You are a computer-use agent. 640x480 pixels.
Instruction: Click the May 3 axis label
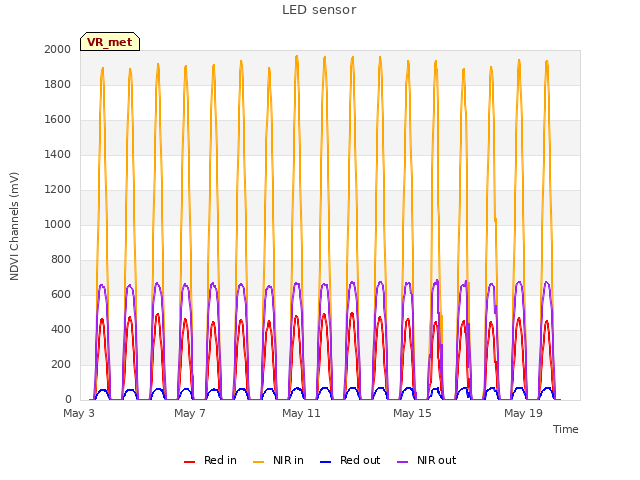(79, 413)
